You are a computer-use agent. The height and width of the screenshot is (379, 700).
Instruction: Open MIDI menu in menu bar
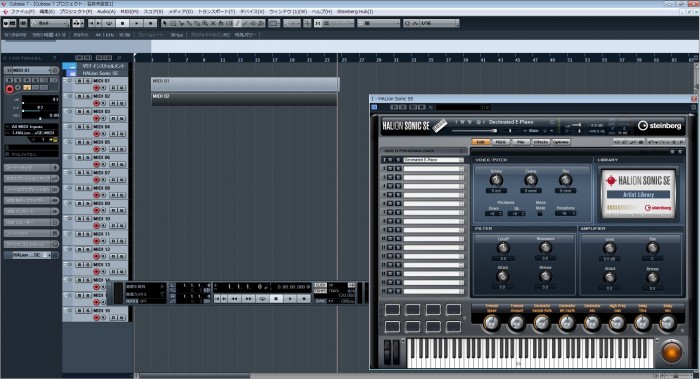[129, 12]
